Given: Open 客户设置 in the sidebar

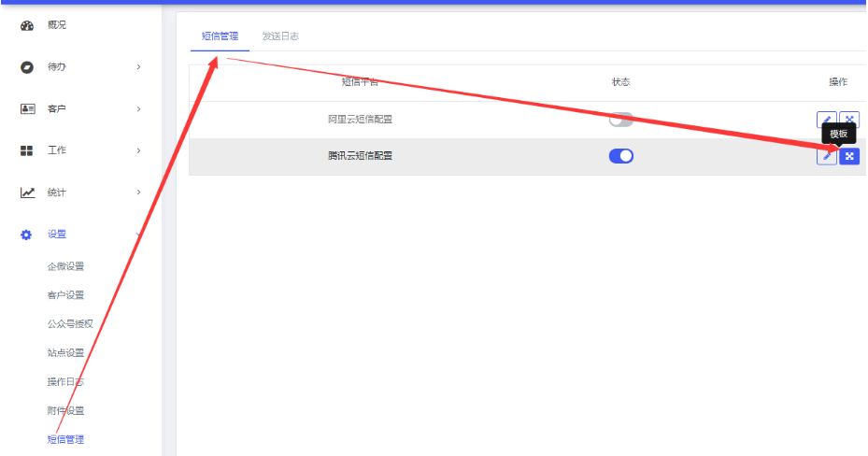Looking at the screenshot, I should coord(66,295).
